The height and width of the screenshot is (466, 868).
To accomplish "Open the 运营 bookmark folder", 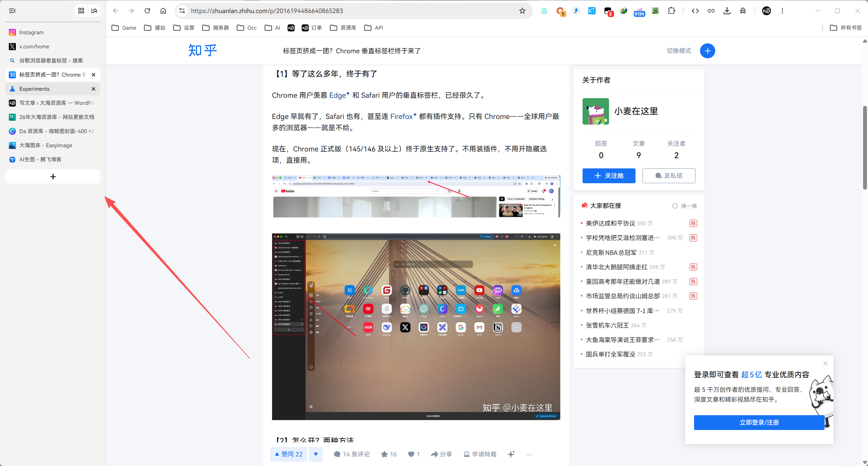I will click(x=184, y=28).
